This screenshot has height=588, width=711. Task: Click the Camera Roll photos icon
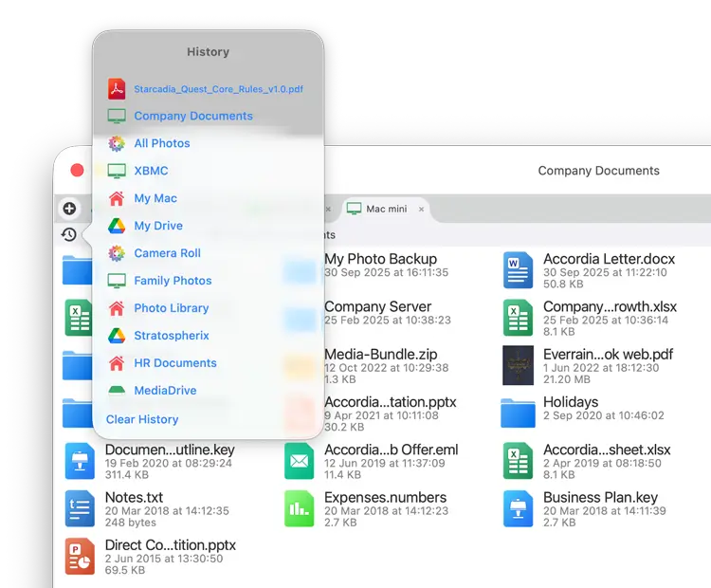tap(117, 253)
